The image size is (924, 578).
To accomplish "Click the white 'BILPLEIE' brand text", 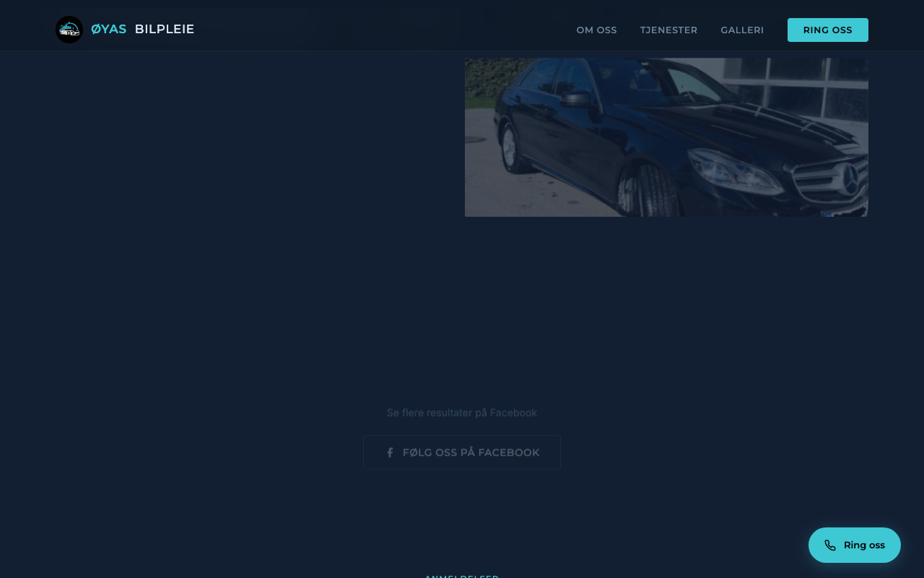I will click(165, 30).
